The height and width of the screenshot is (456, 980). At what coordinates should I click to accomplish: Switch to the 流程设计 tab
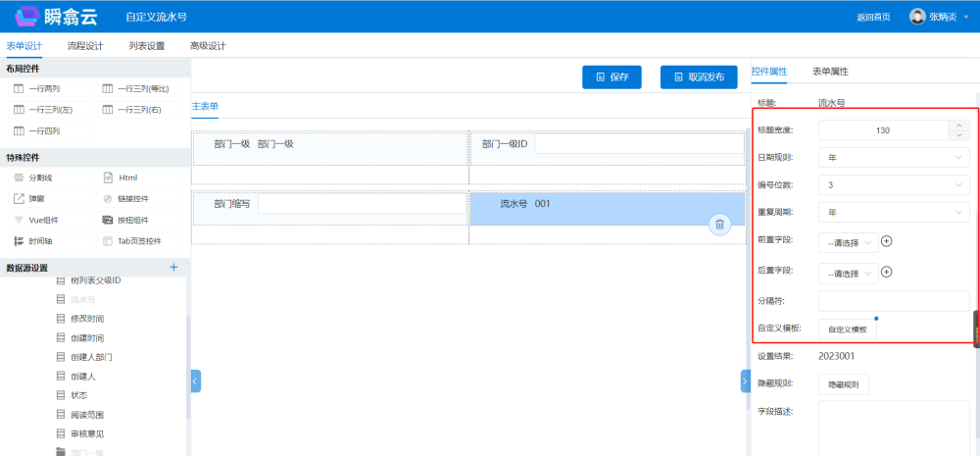[x=85, y=46]
